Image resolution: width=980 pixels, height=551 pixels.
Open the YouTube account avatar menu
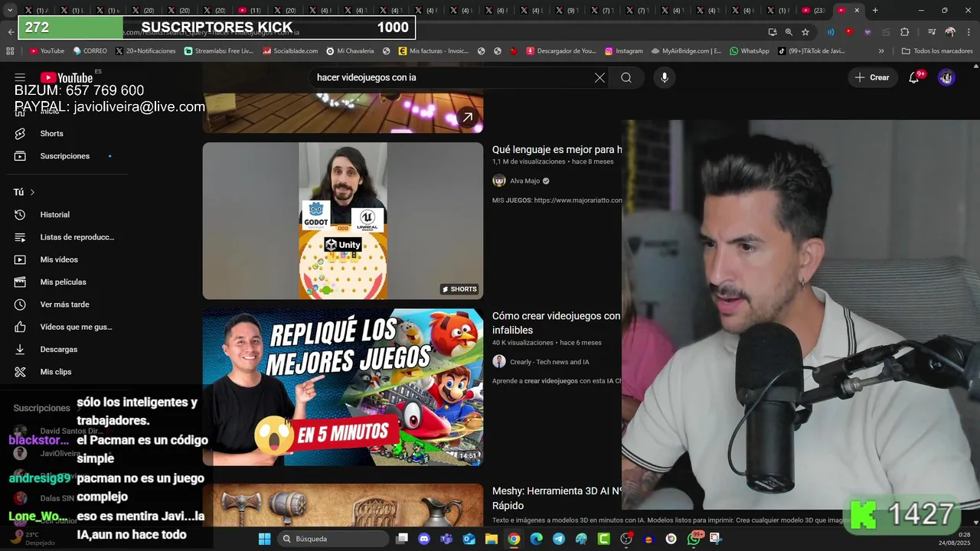pos(946,77)
